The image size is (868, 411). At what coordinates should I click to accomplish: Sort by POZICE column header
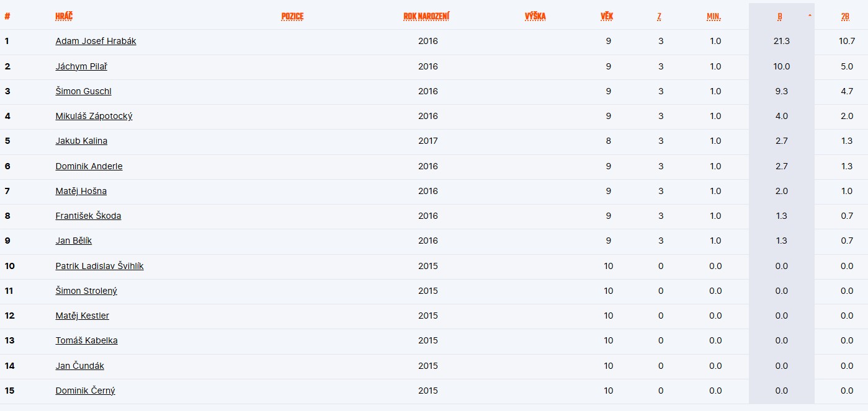click(x=292, y=17)
